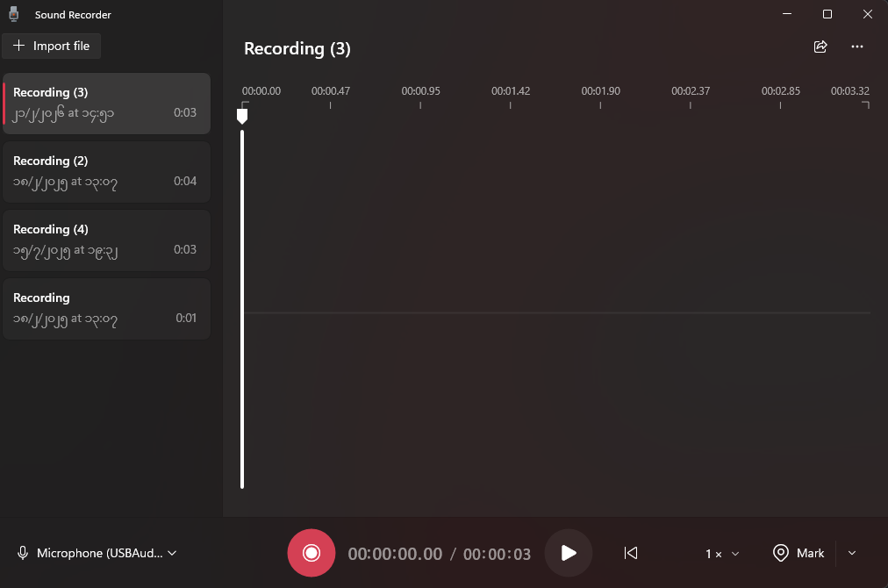Viewport: 888px width, 588px height.
Task: Click the playhead handle on the timeline
Action: (242, 116)
